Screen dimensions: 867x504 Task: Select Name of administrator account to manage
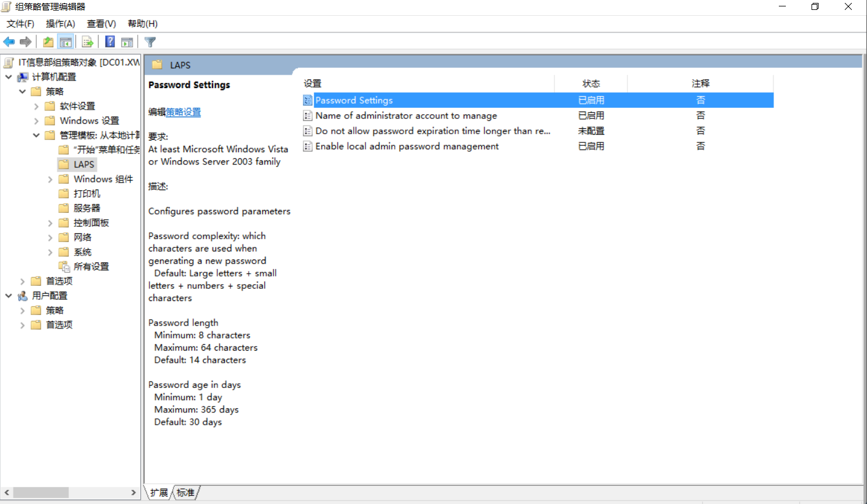[x=538, y=116]
